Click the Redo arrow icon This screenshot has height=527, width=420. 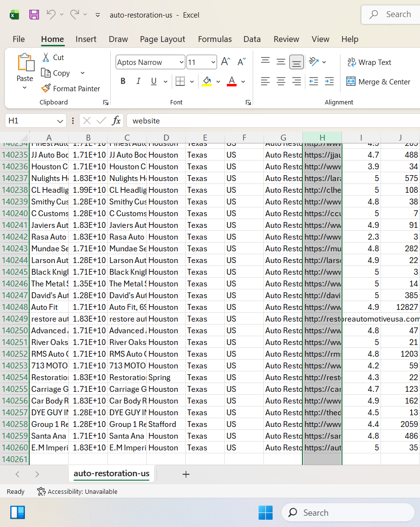pyautogui.click(x=75, y=15)
